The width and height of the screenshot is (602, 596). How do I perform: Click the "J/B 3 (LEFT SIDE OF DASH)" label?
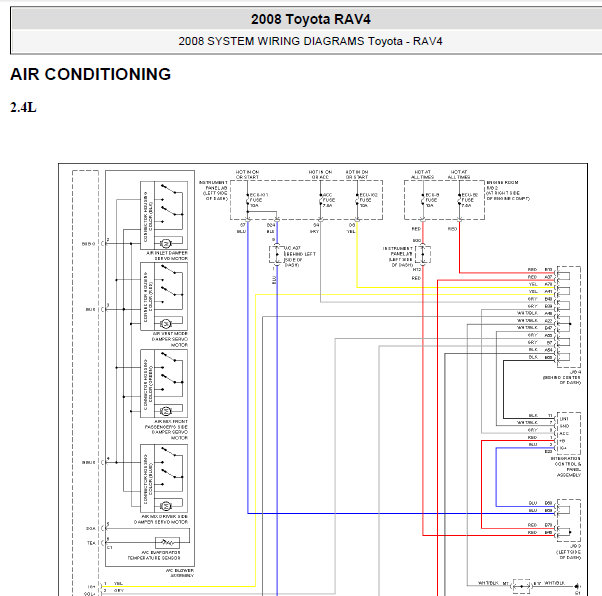point(568,551)
